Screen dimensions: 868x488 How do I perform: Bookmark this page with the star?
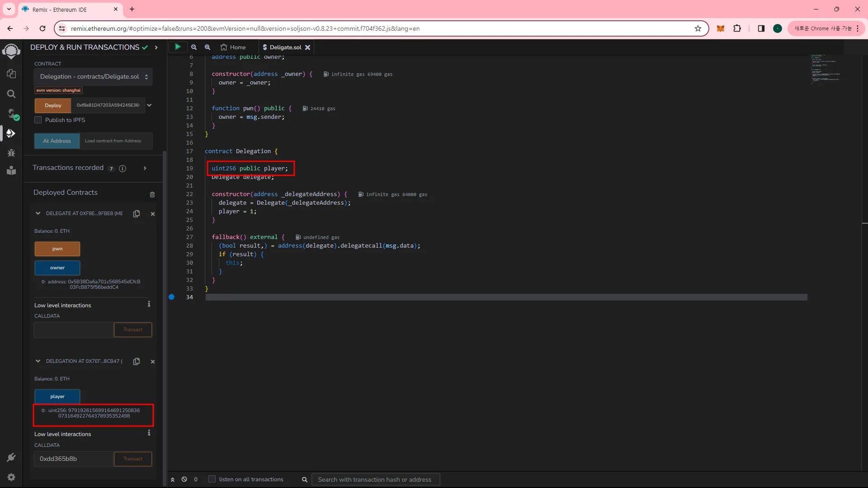[698, 28]
